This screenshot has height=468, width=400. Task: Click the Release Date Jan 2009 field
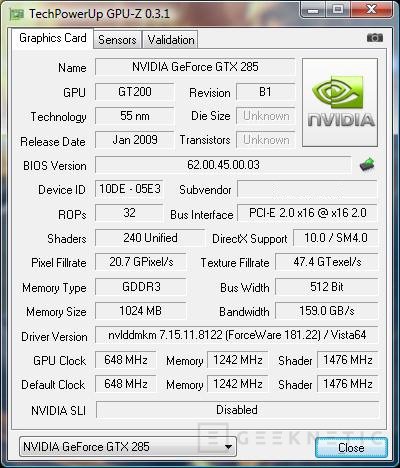click(x=134, y=140)
